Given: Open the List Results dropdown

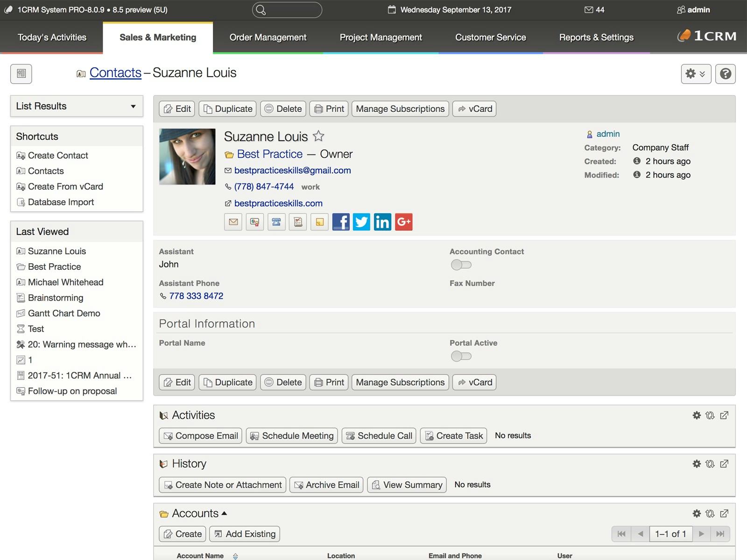Looking at the screenshot, I should click(x=77, y=106).
